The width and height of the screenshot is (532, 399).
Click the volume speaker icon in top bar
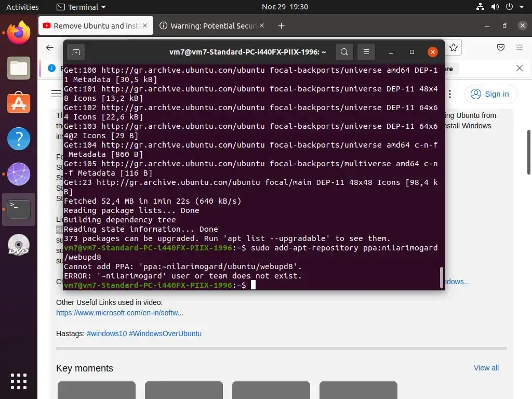(495, 7)
